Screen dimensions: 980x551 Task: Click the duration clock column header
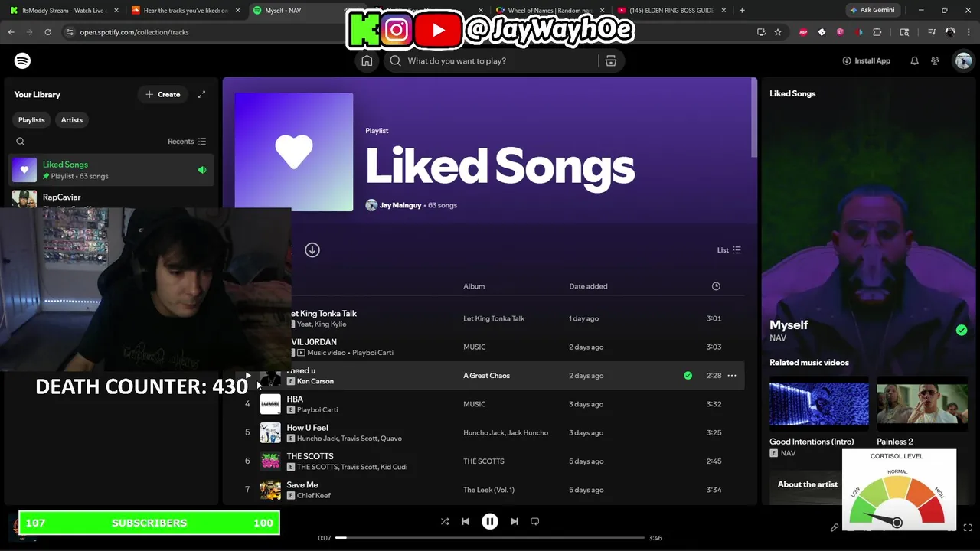(x=716, y=286)
